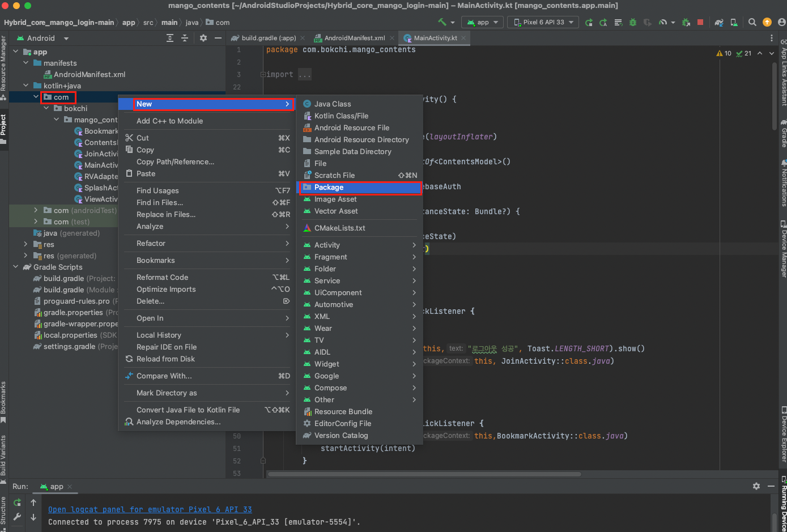Collapse all in Project panel

point(184,38)
